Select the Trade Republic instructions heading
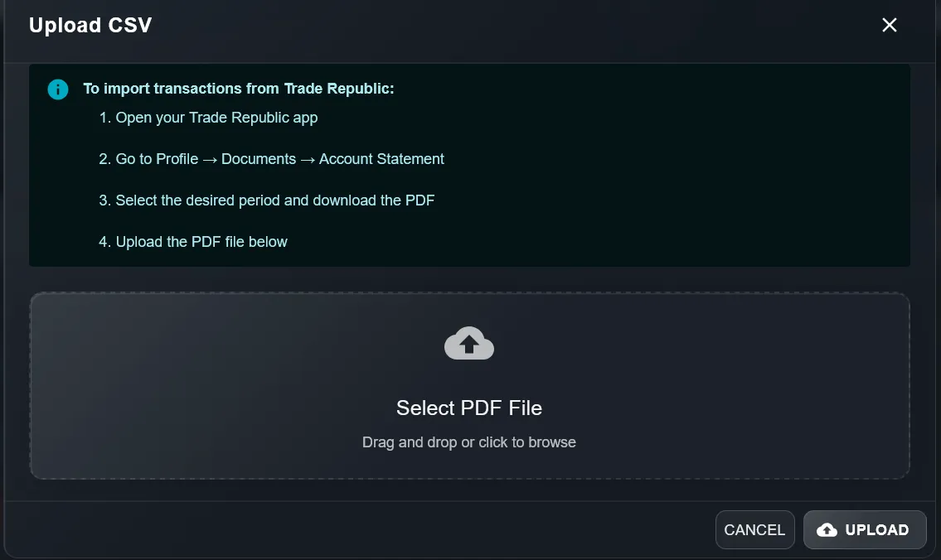Viewport: 941px width, 560px height. tap(239, 89)
